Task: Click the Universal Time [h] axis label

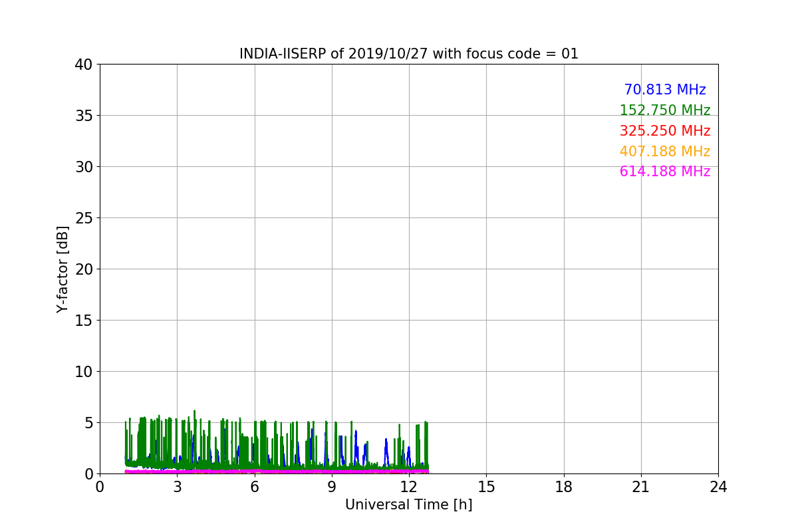Action: pos(409,505)
